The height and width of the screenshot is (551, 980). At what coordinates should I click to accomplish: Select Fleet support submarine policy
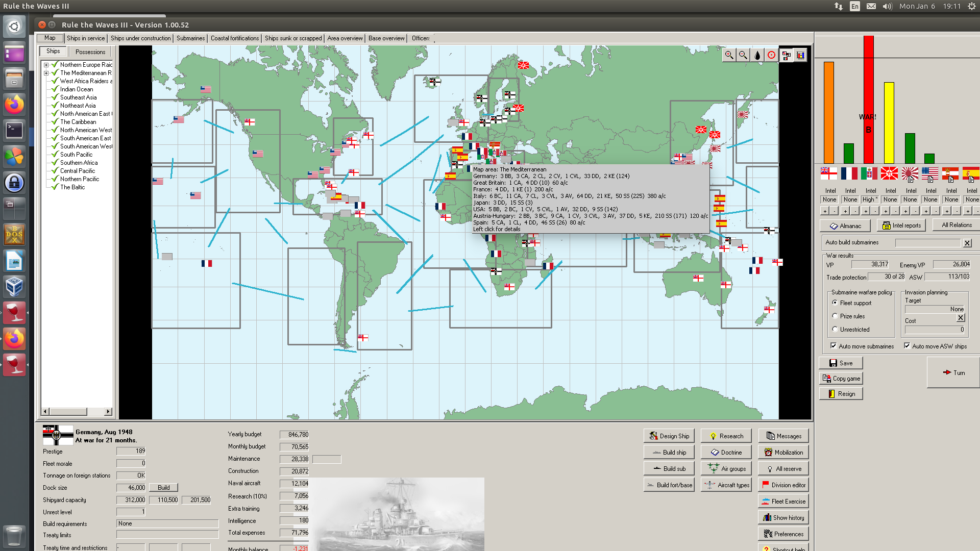click(835, 303)
